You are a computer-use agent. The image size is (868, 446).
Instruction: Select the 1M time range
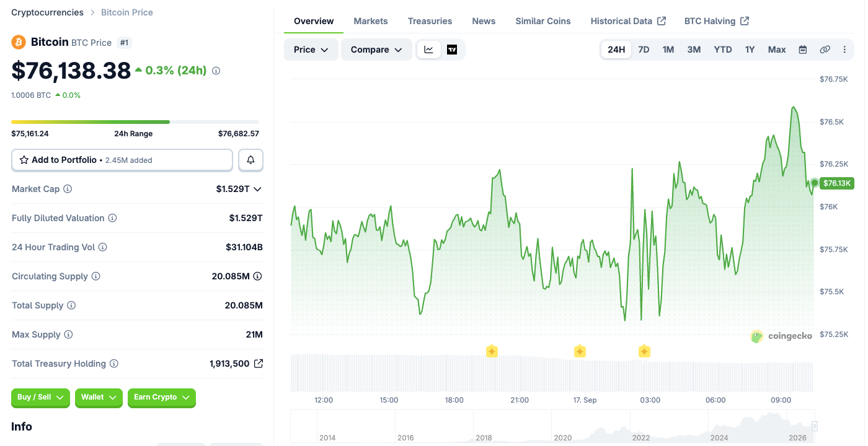668,50
